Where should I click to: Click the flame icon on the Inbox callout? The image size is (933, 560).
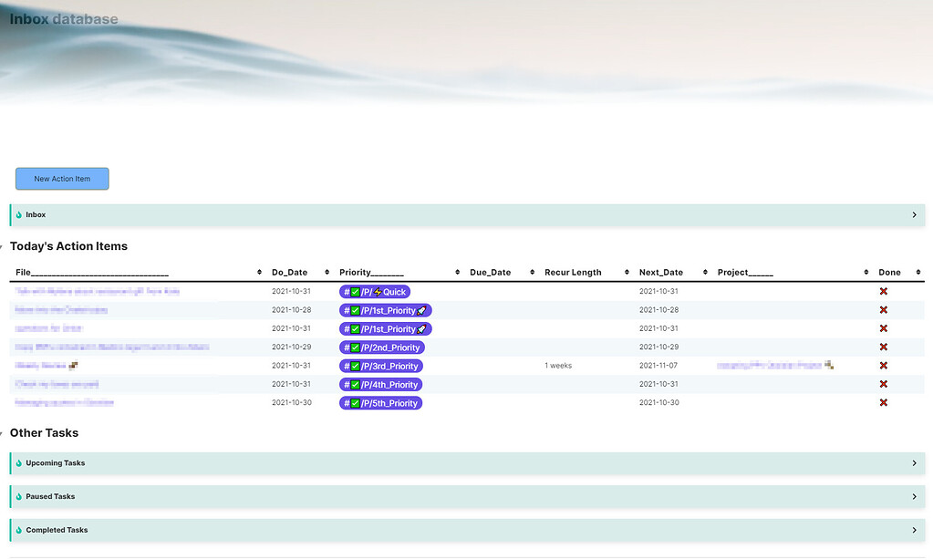pos(20,214)
